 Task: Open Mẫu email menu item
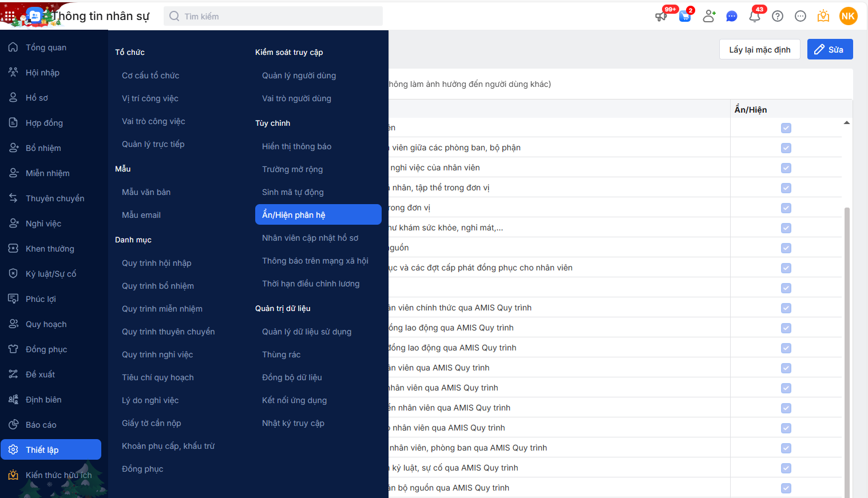(141, 215)
